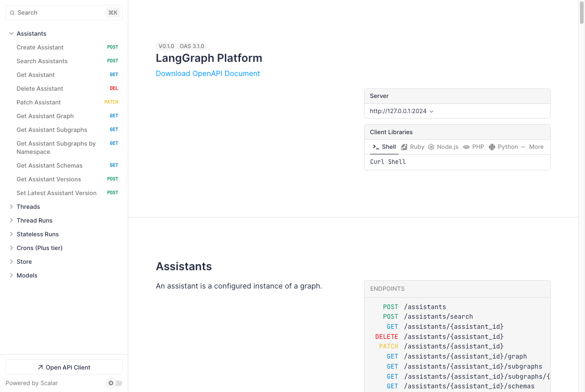
Task: Click the Open API Client arrow icon
Action: tap(40, 367)
